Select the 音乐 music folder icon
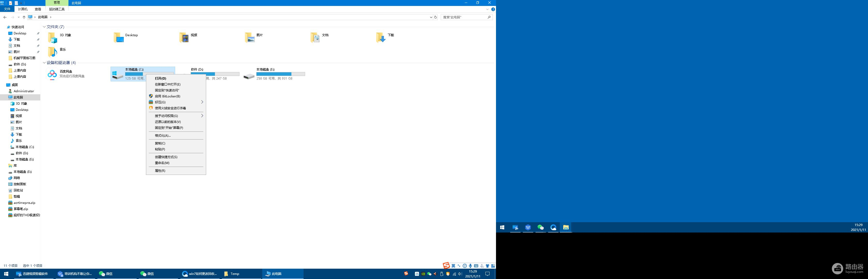868x279 pixels. (x=52, y=52)
